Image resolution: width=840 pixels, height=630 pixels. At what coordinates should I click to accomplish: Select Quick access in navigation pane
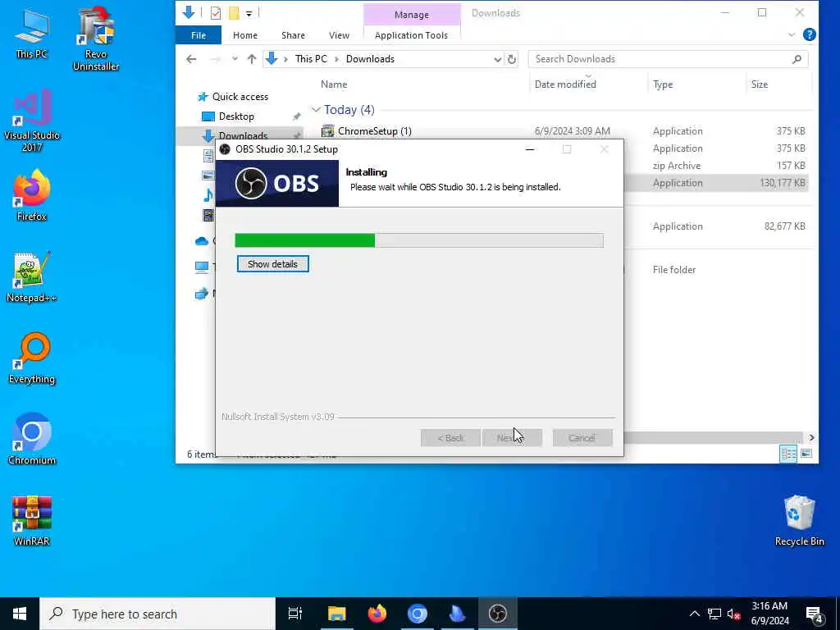click(240, 97)
